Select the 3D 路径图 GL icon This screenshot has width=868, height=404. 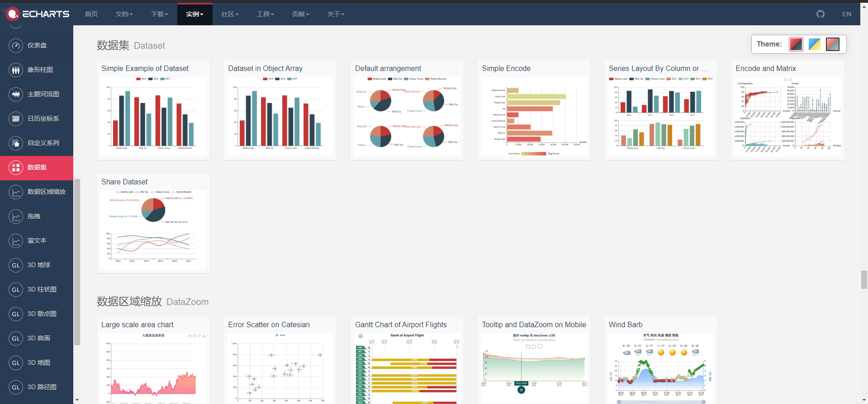(16, 387)
